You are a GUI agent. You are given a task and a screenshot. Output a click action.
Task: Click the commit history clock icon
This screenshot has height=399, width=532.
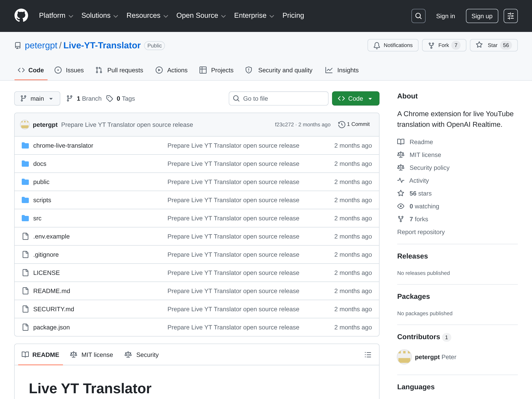[342, 124]
